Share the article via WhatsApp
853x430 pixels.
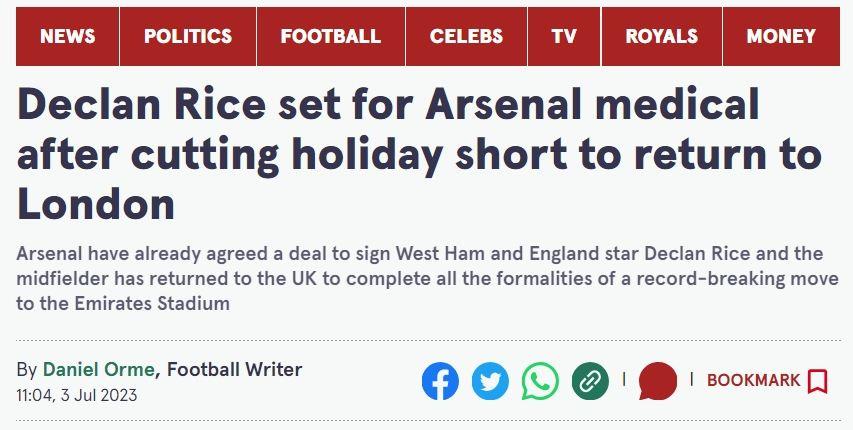(x=540, y=381)
